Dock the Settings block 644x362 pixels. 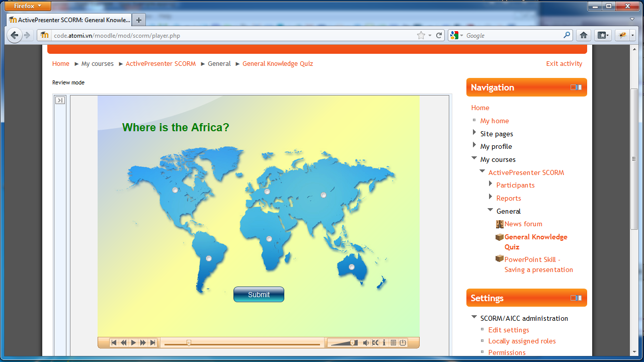pyautogui.click(x=579, y=298)
